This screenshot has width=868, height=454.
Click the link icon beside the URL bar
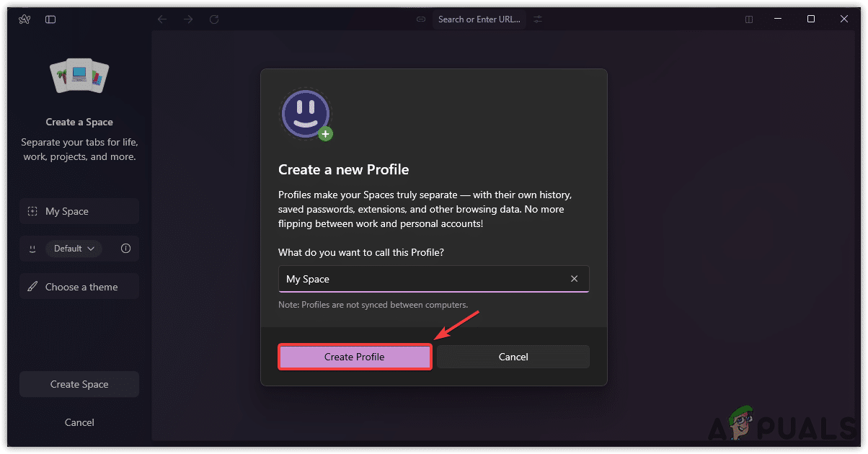click(x=421, y=19)
